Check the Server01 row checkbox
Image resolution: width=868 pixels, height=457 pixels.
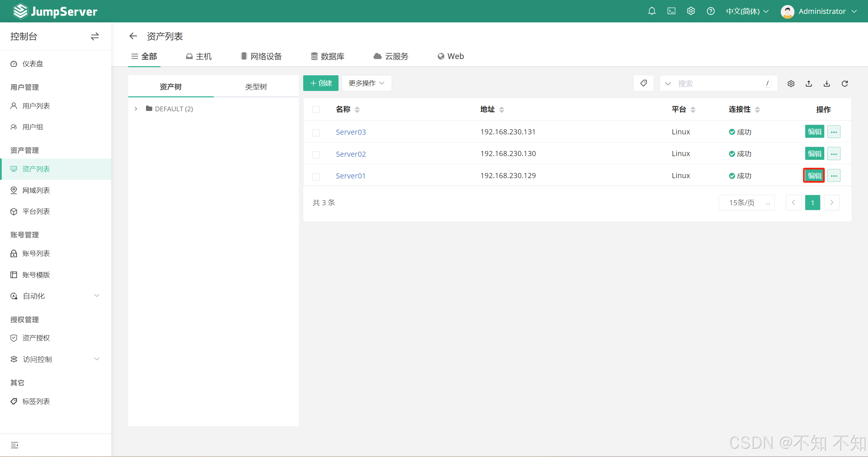pyautogui.click(x=316, y=176)
